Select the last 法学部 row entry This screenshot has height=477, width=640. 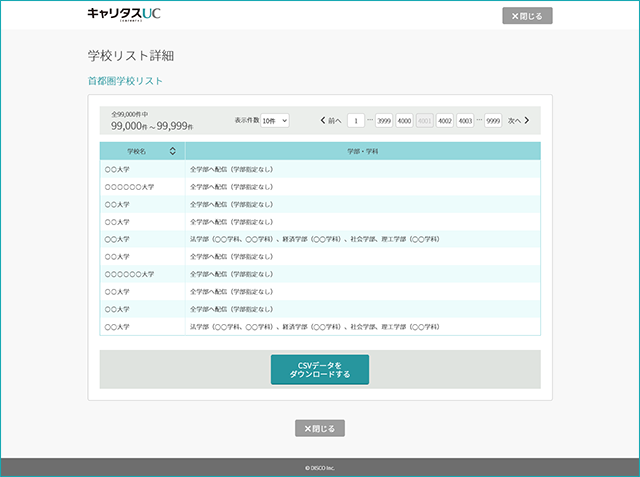coord(320,327)
